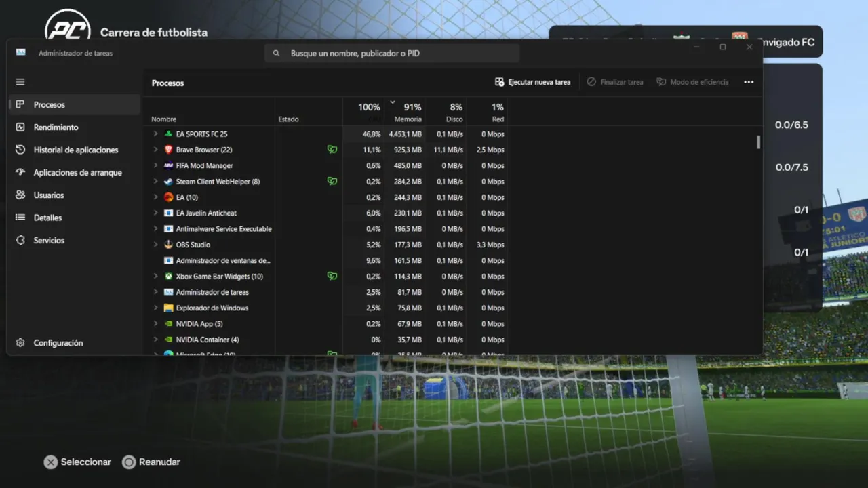Viewport: 868px width, 488px height.
Task: Click the EA SPORTS FC 25 process icon
Action: point(168,134)
